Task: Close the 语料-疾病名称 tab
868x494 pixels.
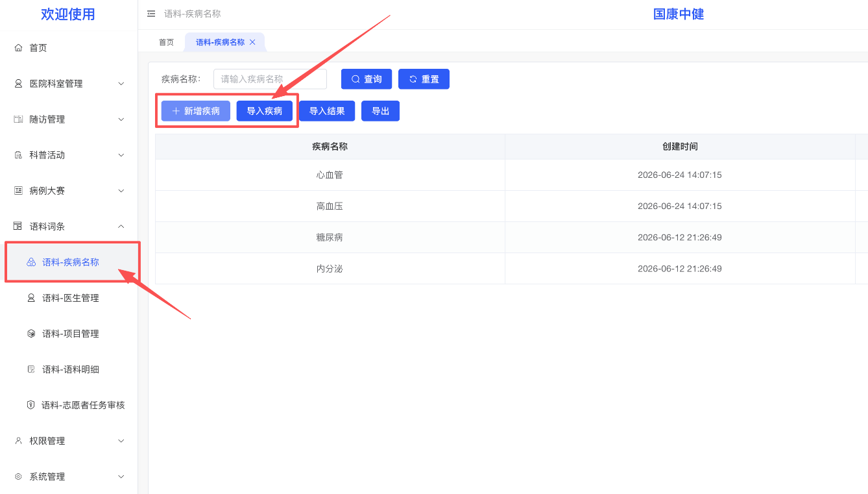Action: [252, 42]
